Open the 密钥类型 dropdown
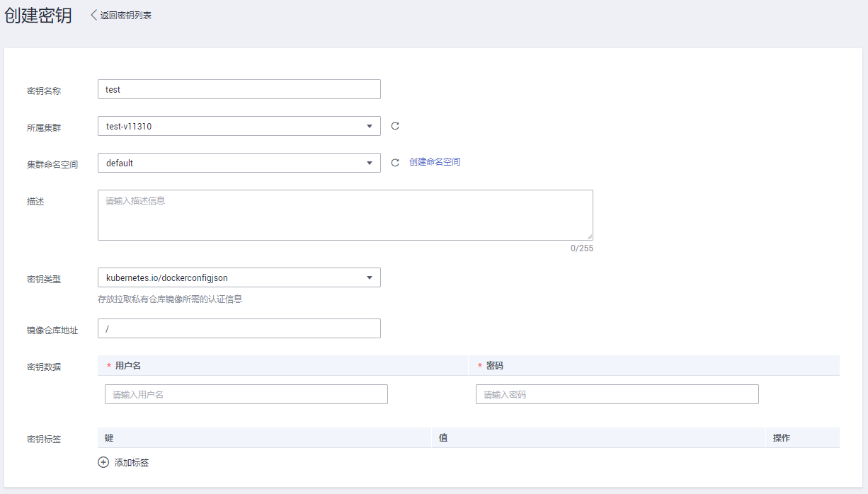 tap(239, 277)
